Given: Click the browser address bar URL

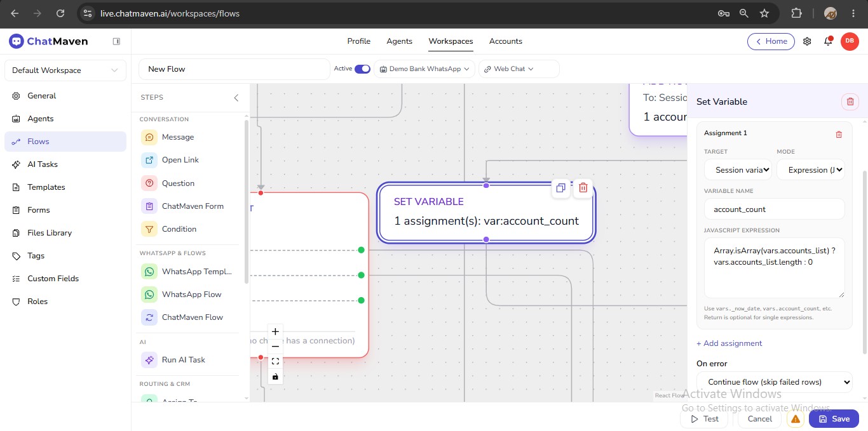Looking at the screenshot, I should point(170,13).
